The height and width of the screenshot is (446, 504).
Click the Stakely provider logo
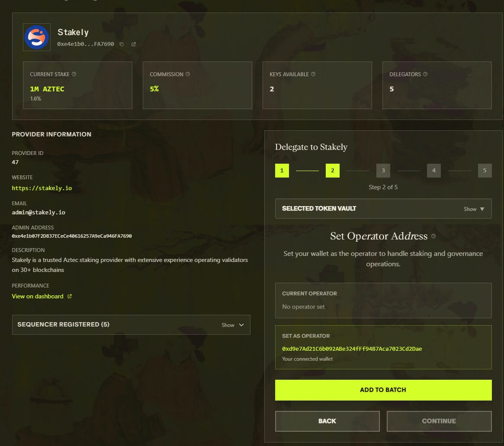coord(37,37)
